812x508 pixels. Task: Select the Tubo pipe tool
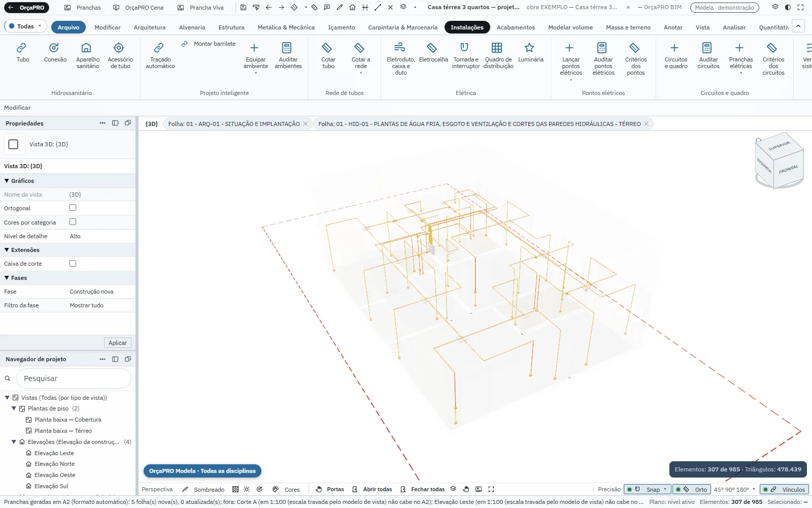[23, 52]
